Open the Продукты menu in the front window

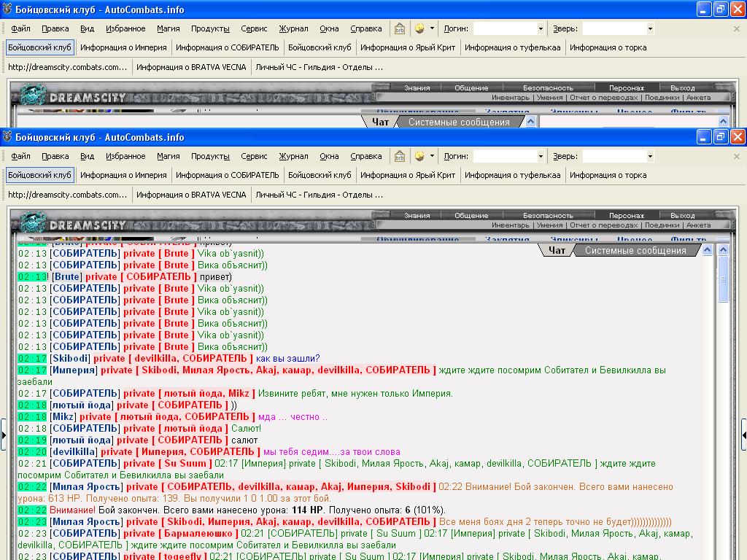(x=210, y=156)
